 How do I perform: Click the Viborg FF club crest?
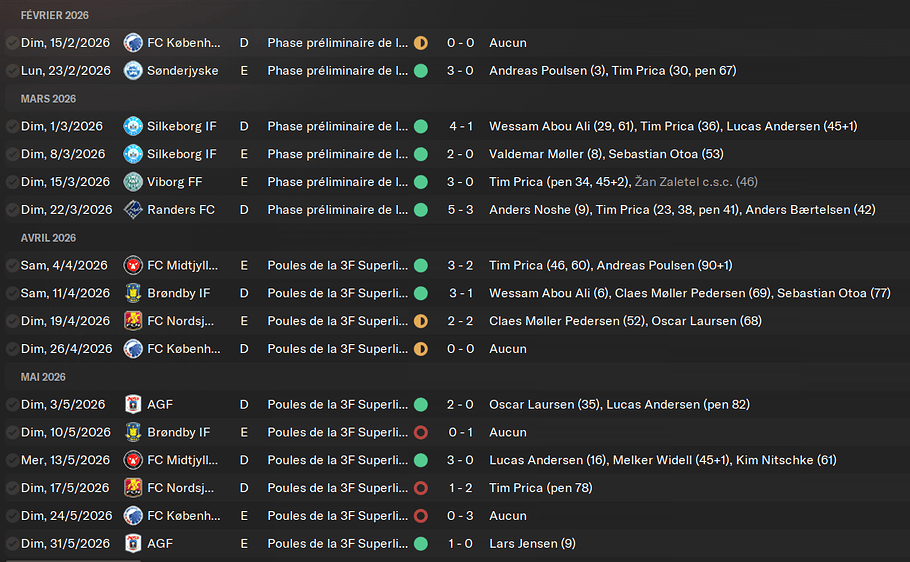[x=133, y=182]
